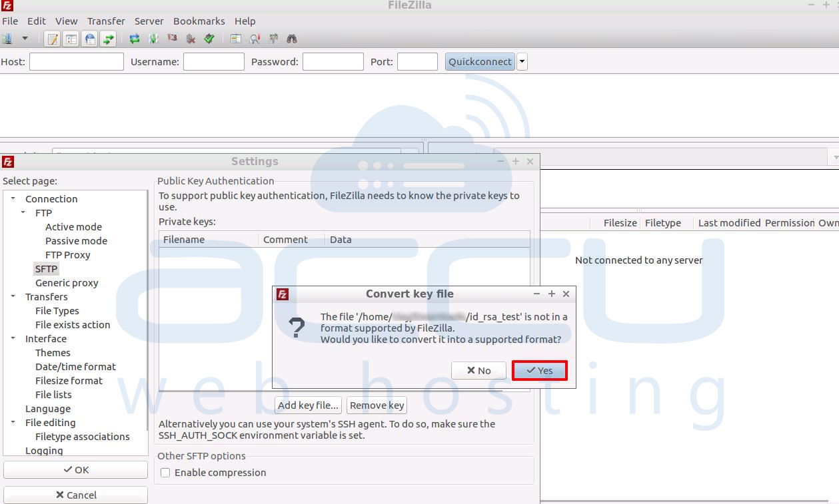This screenshot has width=839, height=504.
Task: Select the File Types settings page
Action: pyautogui.click(x=57, y=311)
